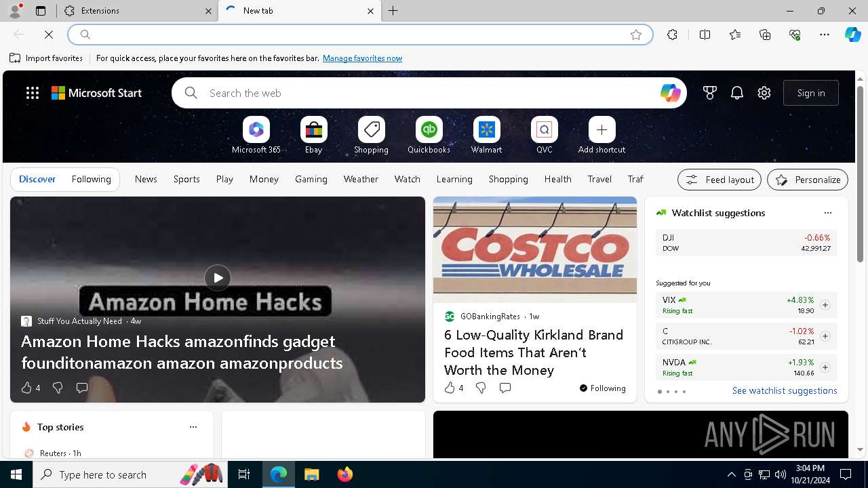868x488 pixels.
Task: Dislike the Amazon Home Hacks video
Action: 58,388
